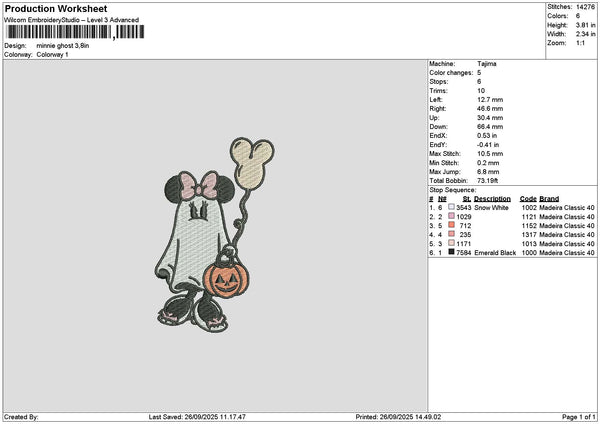
Task: Click the light peach 1171 swatch
Action: pyautogui.click(x=452, y=243)
